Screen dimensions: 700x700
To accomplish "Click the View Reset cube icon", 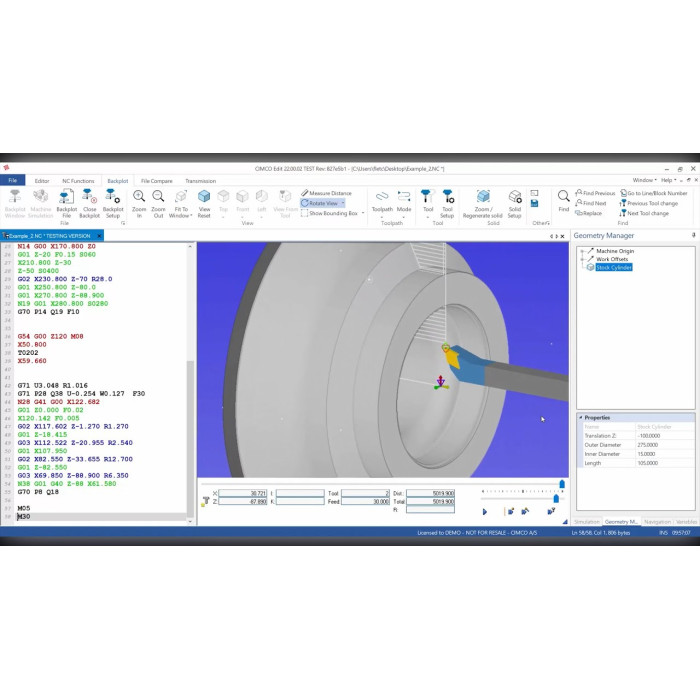I will 204,202.
